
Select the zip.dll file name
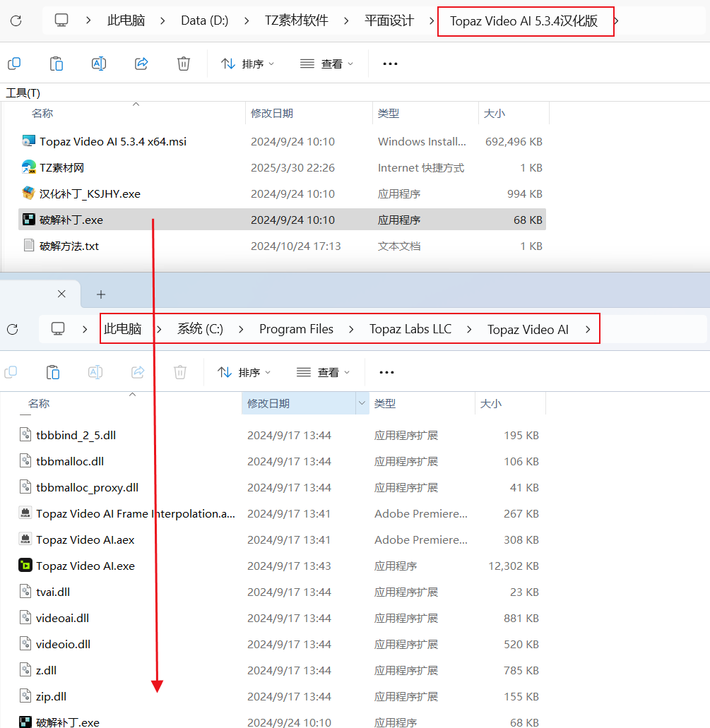[x=51, y=696]
